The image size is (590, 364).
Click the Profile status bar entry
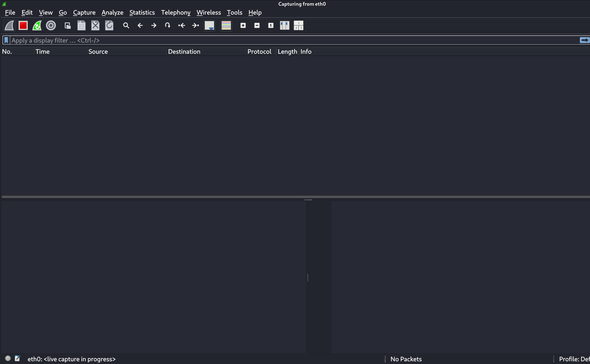click(x=574, y=359)
